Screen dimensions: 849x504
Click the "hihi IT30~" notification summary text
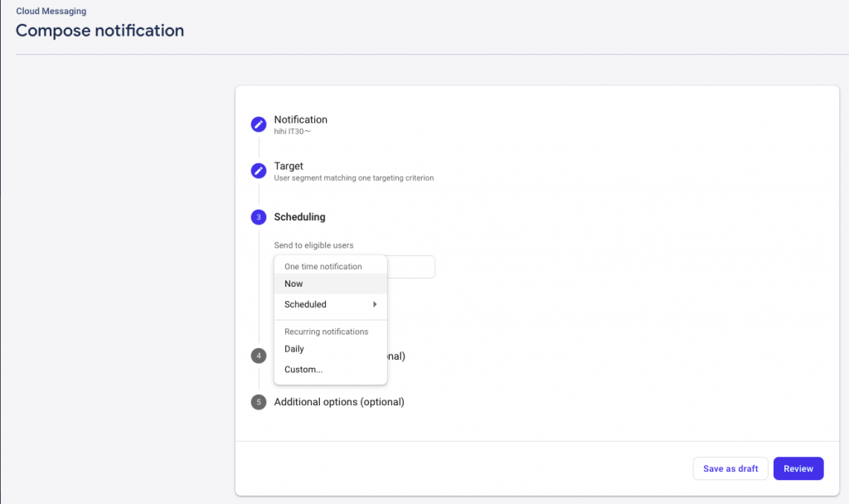293,131
